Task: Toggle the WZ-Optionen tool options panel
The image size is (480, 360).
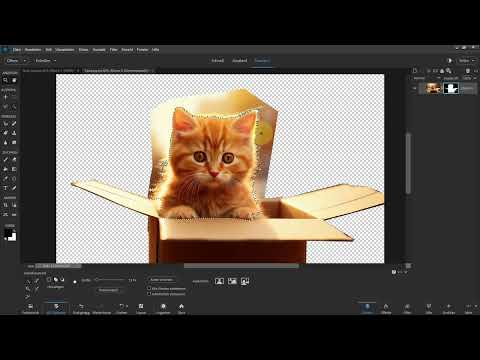Action: click(x=56, y=308)
